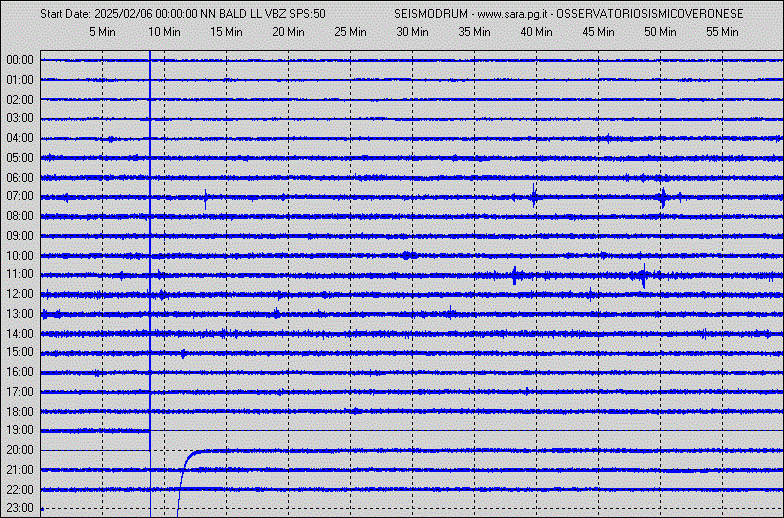This screenshot has height=518, width=784.
Task: Click the 15 Min axis label
Action: pos(226,32)
